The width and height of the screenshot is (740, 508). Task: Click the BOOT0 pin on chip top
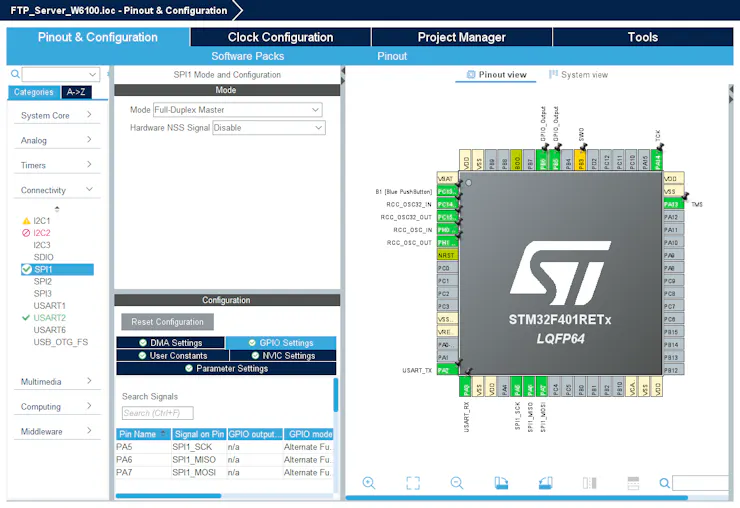coord(516,160)
